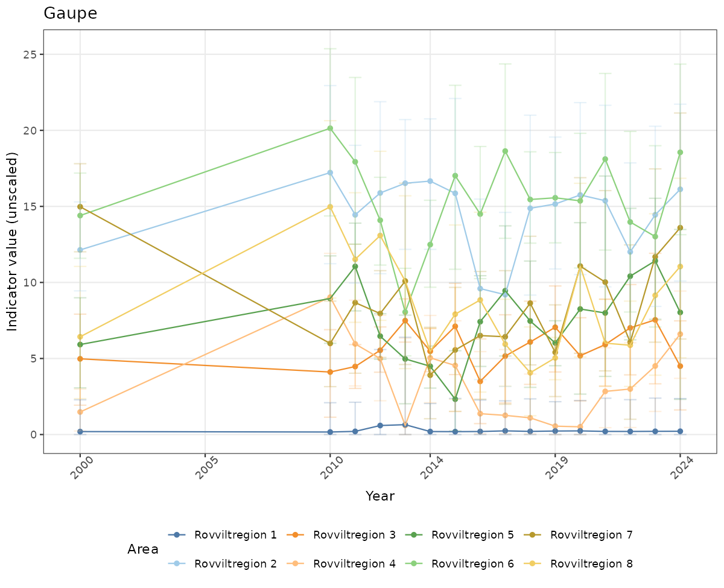Click Rovviltregion 7 data point at year 2000
This screenshot has height=588, width=724.
[x=80, y=207]
